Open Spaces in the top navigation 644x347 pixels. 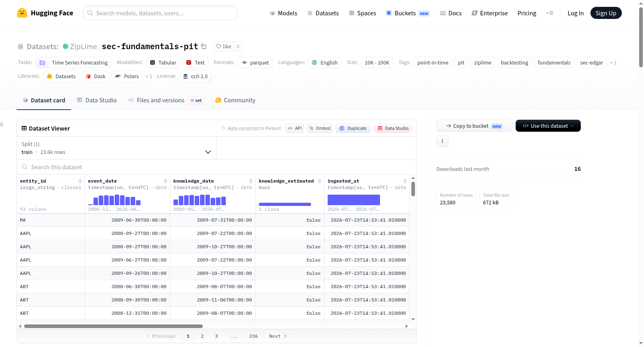coord(363,13)
